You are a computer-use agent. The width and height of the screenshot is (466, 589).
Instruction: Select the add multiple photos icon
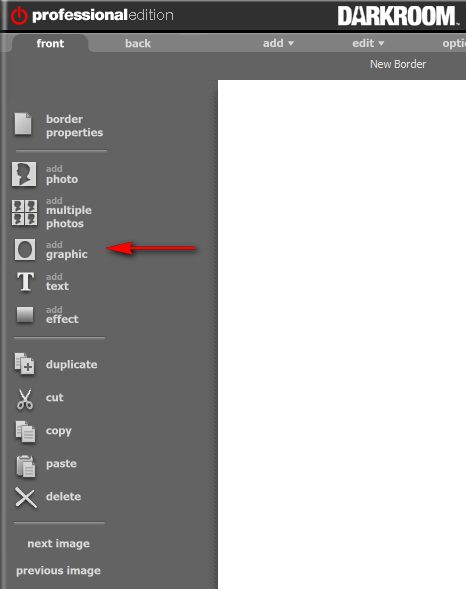click(24, 213)
